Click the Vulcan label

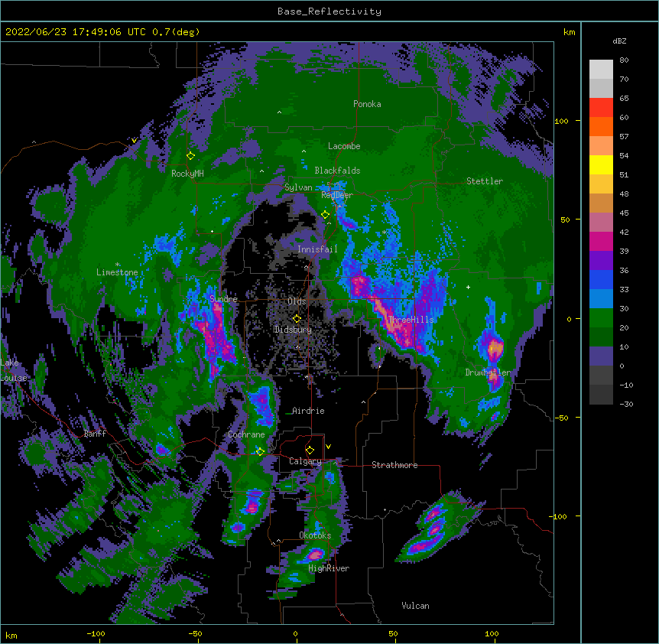tap(415, 606)
